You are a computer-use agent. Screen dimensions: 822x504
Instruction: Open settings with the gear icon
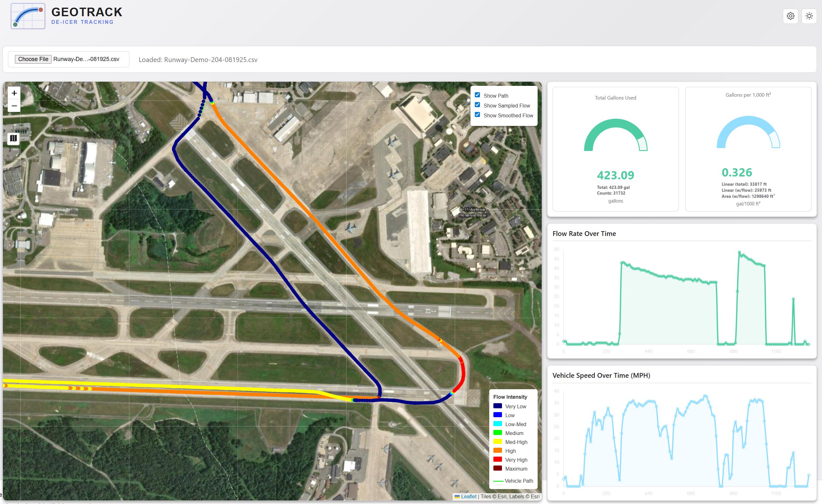pyautogui.click(x=790, y=16)
